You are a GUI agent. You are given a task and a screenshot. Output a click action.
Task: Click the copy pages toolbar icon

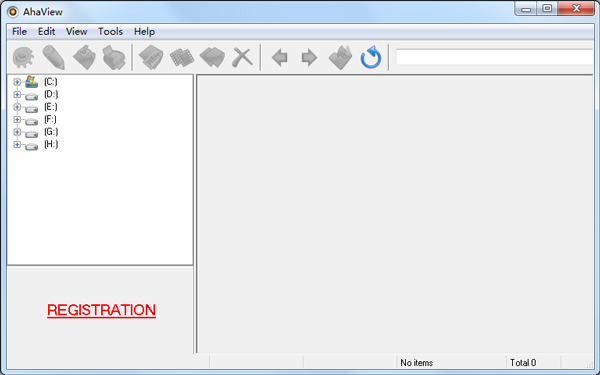pos(212,58)
